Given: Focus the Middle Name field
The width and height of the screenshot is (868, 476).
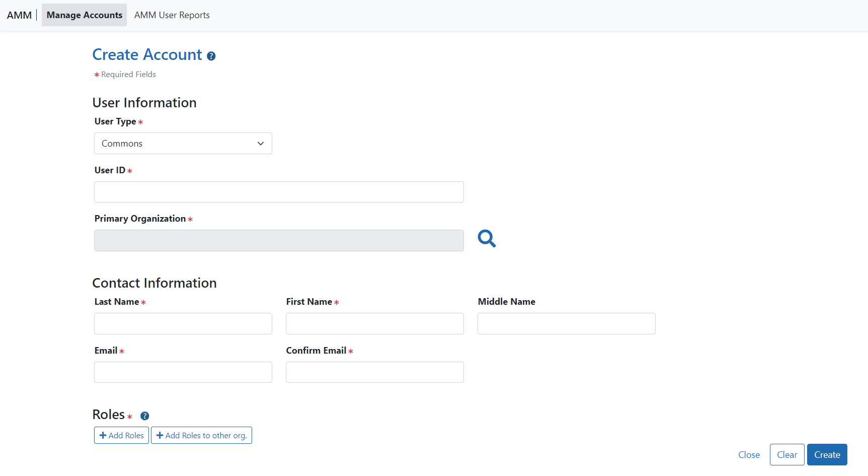Looking at the screenshot, I should 567,323.
